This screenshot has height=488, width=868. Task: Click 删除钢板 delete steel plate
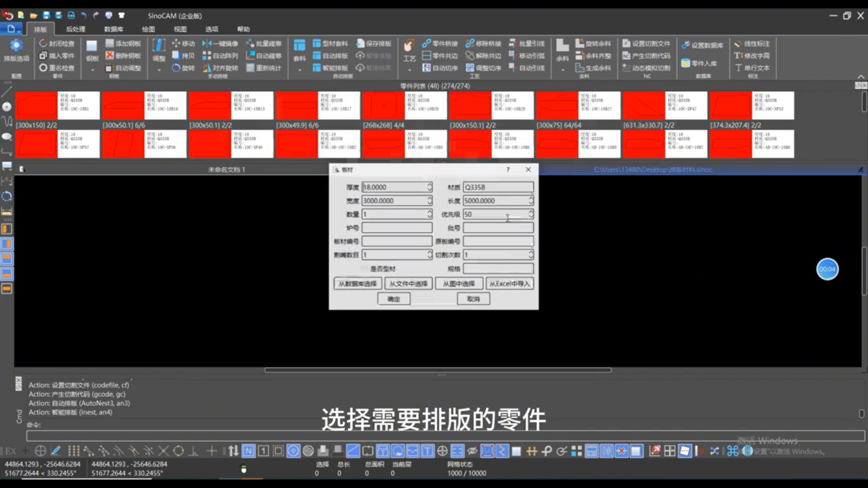click(123, 56)
